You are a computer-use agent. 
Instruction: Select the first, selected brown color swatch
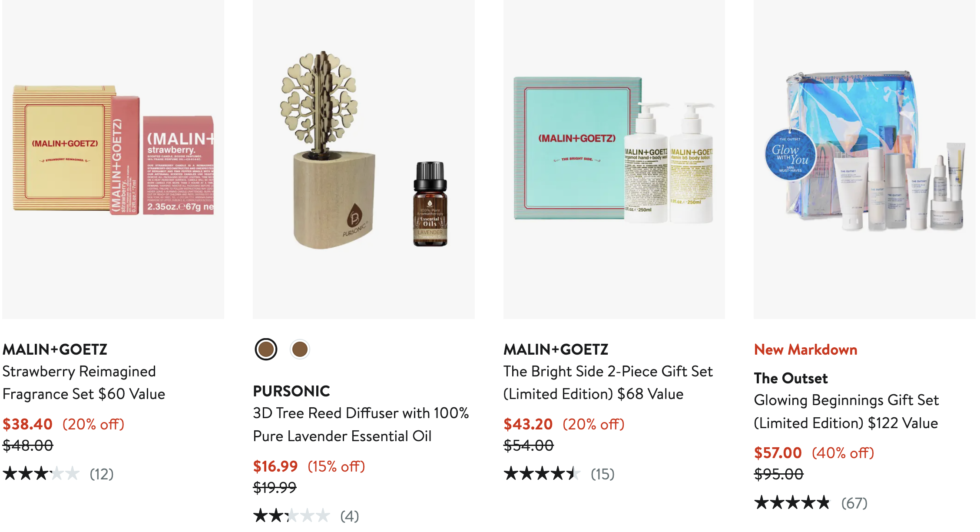pos(266,349)
